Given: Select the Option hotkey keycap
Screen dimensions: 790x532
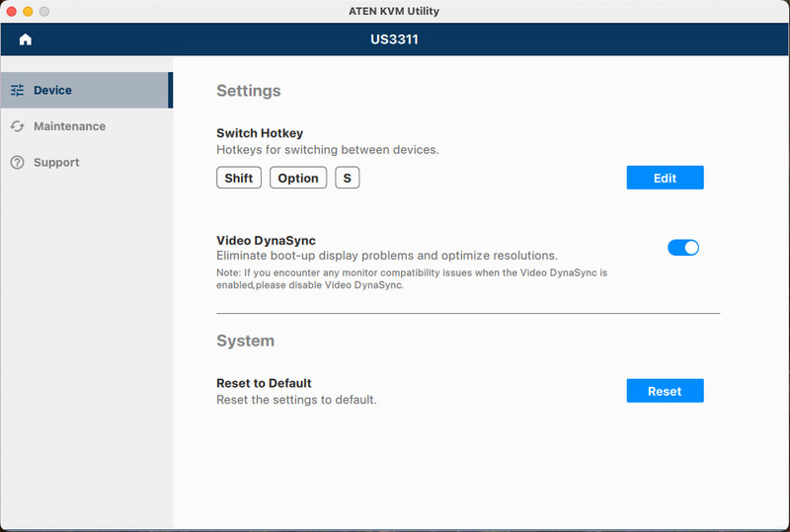Looking at the screenshot, I should [298, 178].
